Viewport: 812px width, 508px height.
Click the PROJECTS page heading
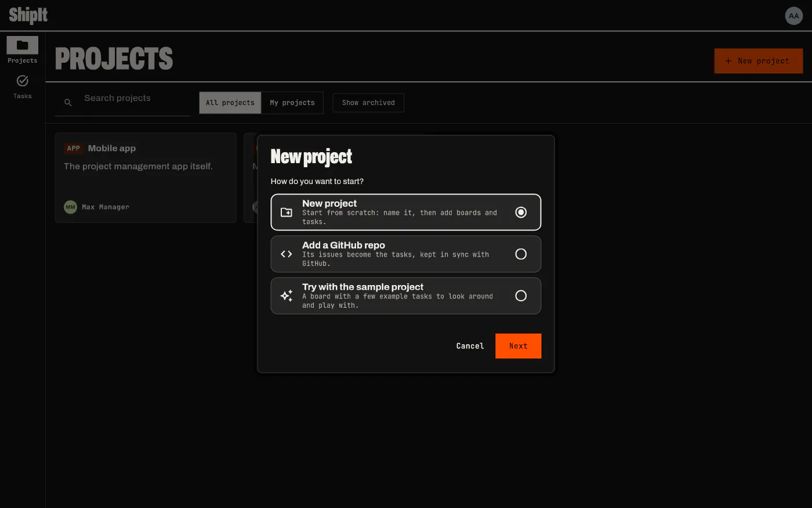click(x=114, y=59)
